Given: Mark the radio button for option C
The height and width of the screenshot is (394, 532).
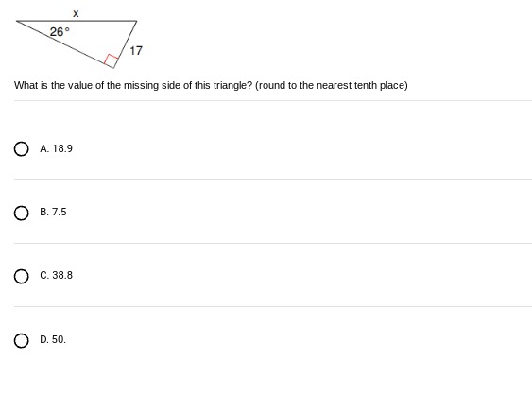Looking at the screenshot, I should [x=22, y=276].
